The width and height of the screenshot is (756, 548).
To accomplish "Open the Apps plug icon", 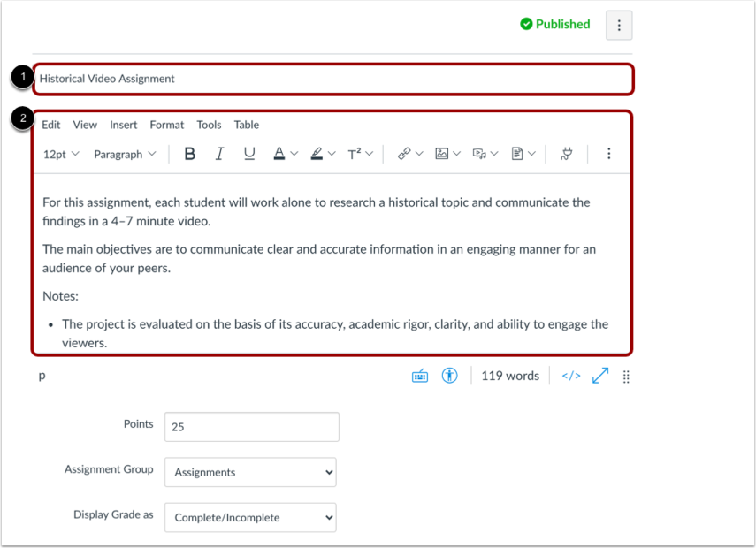I will coord(567,154).
